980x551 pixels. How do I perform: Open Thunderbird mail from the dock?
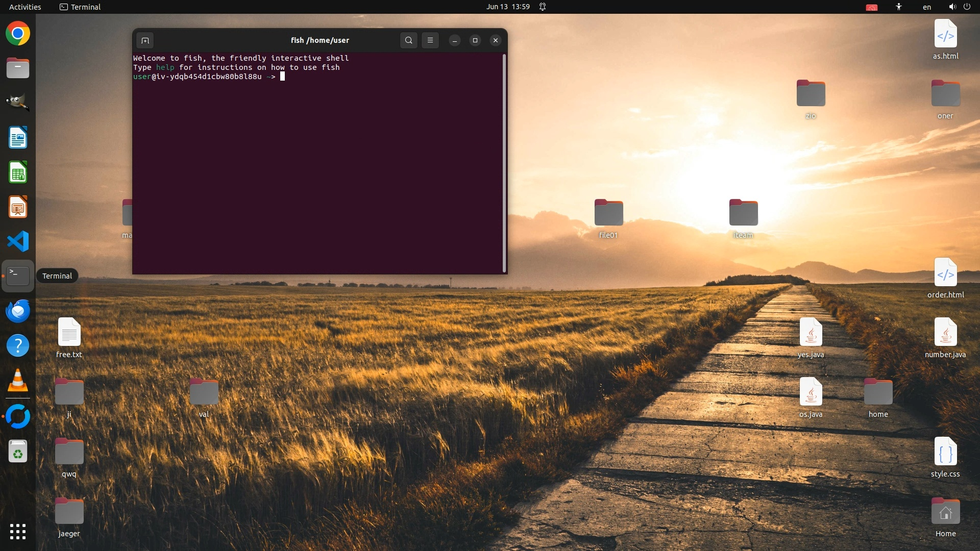pos(18,311)
